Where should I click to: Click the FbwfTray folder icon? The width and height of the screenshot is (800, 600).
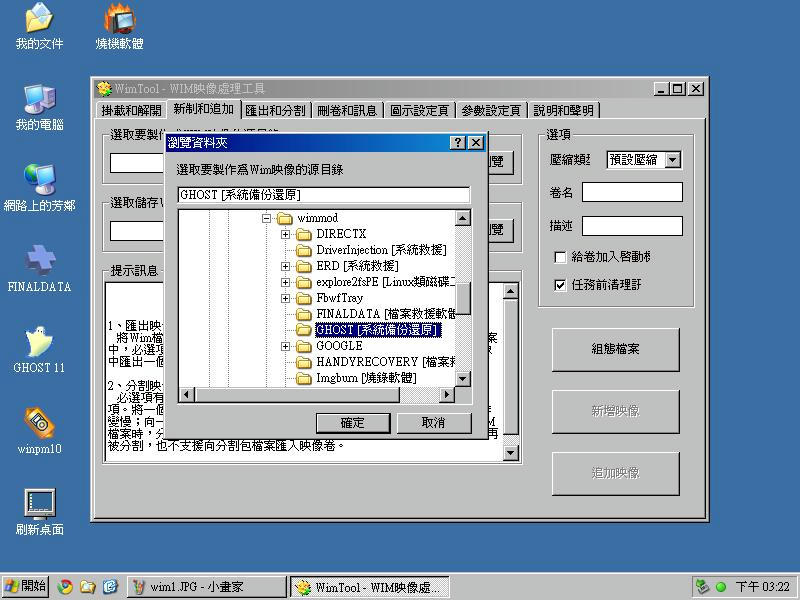pyautogui.click(x=304, y=298)
